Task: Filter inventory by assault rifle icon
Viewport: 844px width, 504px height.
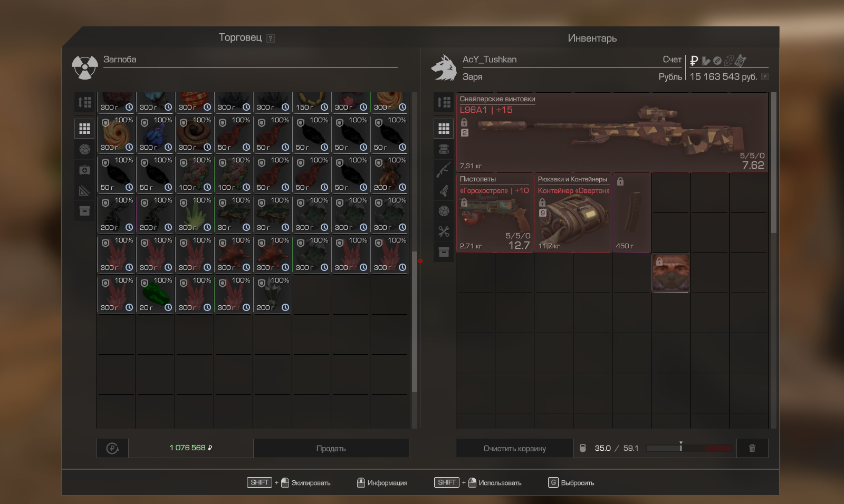Action: [444, 170]
